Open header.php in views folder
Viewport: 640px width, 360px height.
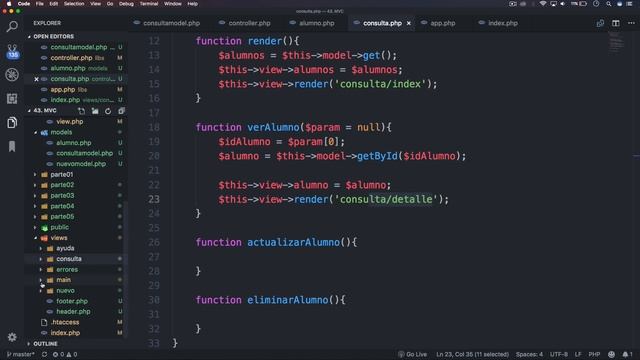pyautogui.click(x=73, y=311)
